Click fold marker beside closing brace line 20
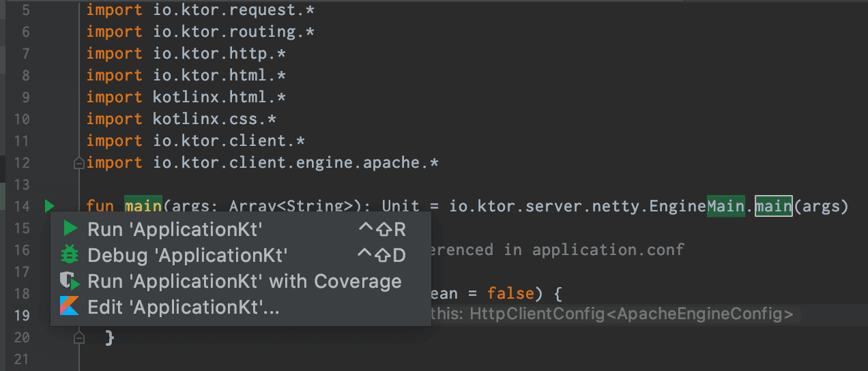868x371 pixels. [79, 338]
